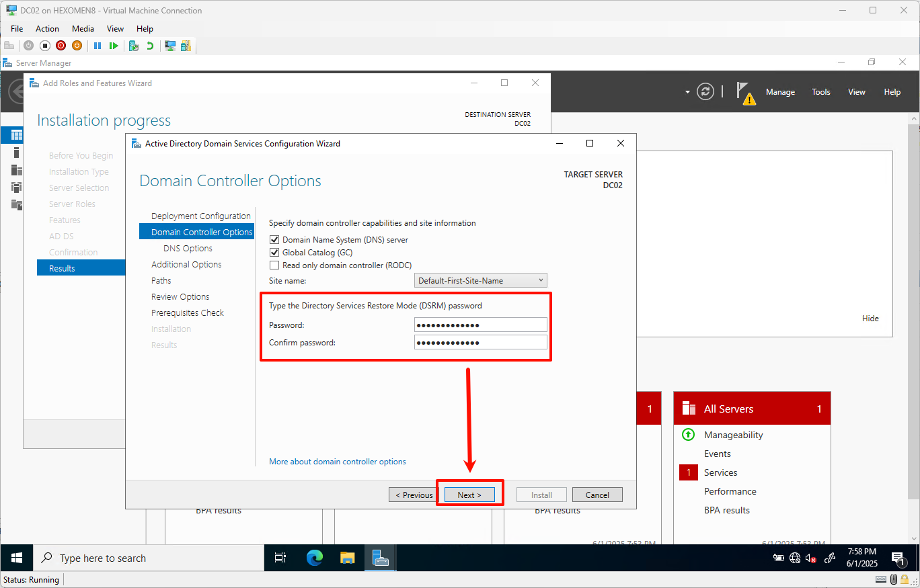920x588 pixels.
Task: Open VM Connection Help menu
Action: 145,29
